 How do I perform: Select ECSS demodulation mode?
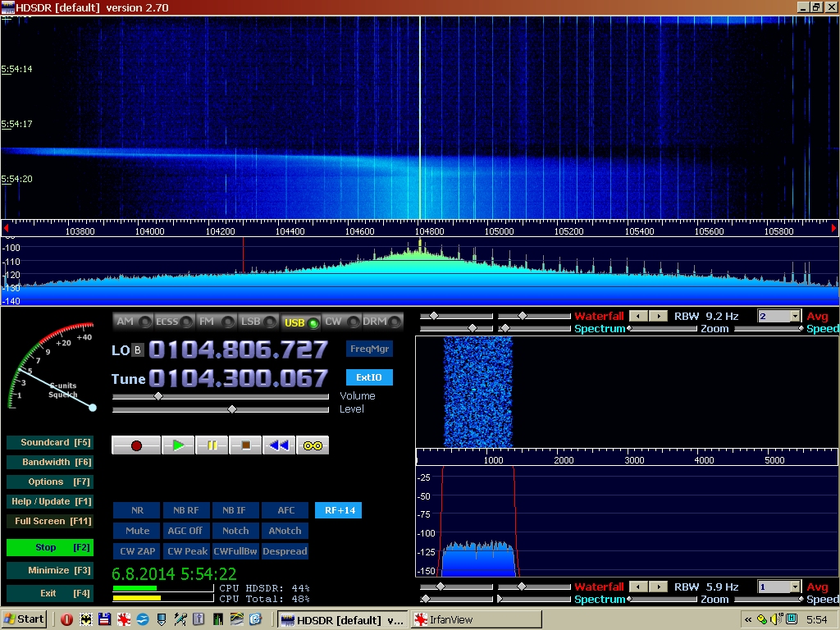pyautogui.click(x=175, y=322)
